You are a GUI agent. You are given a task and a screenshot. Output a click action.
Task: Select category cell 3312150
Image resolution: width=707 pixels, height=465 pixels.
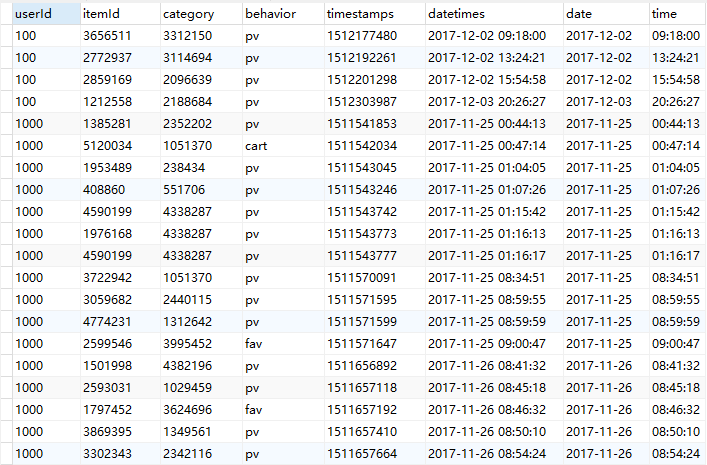[x=201, y=36]
